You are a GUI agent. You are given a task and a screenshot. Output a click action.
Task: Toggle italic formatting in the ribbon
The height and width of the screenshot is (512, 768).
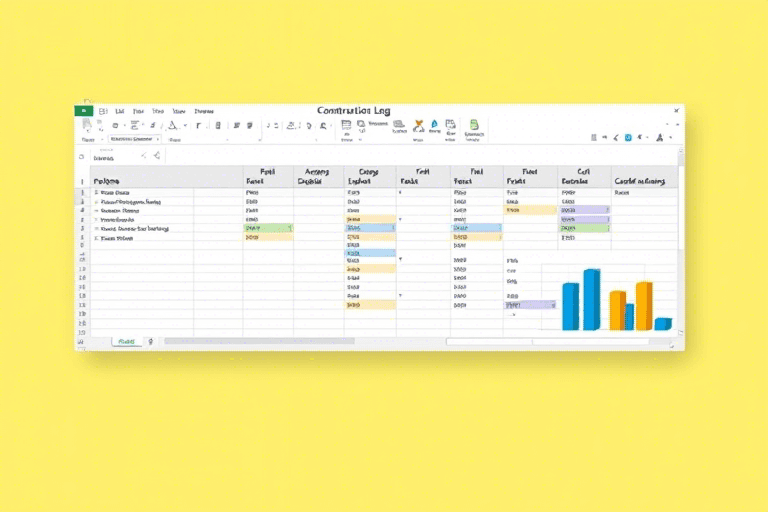[x=217, y=126]
